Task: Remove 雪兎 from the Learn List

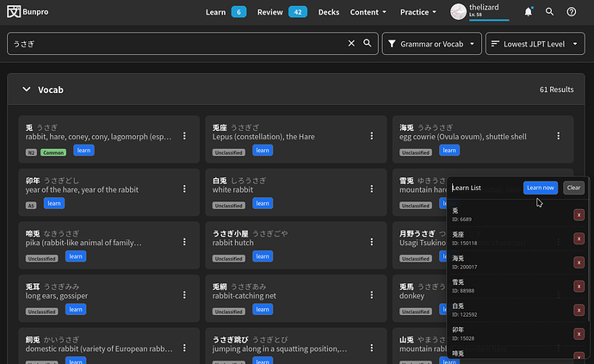Action: point(579,287)
